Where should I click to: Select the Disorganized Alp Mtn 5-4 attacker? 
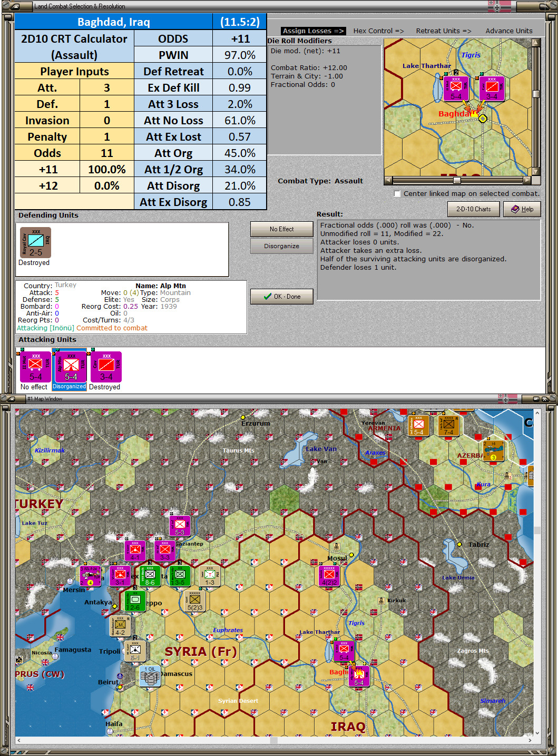(x=71, y=367)
